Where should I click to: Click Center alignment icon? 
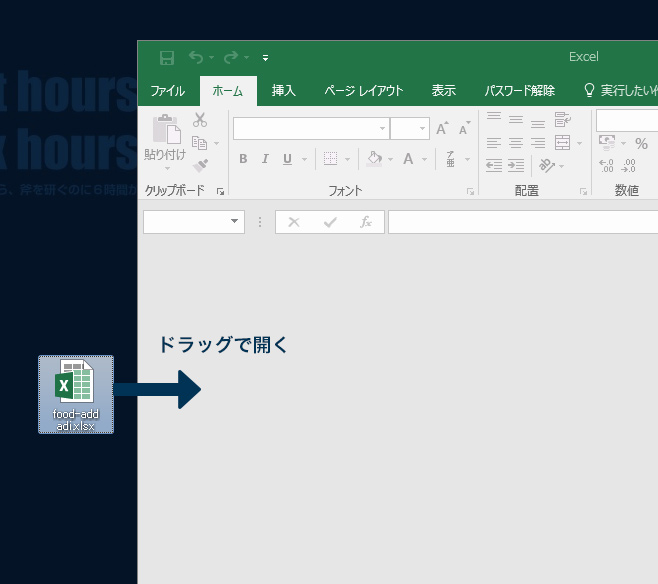(516, 143)
